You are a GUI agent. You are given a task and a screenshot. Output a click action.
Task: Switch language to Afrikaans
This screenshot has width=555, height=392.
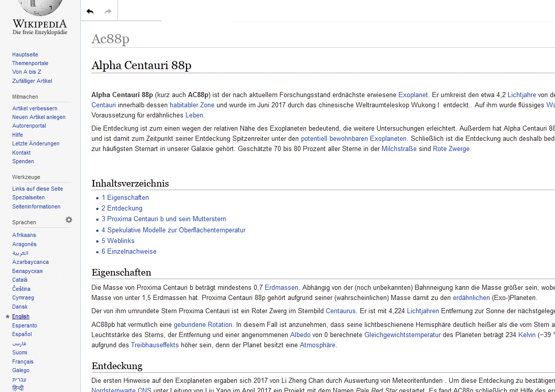coord(24,235)
